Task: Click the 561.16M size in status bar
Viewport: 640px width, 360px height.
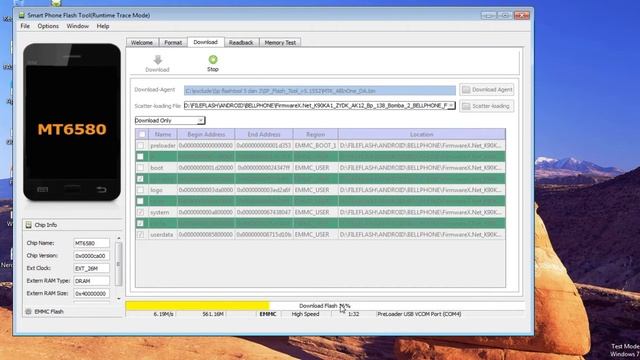Action: [213, 314]
